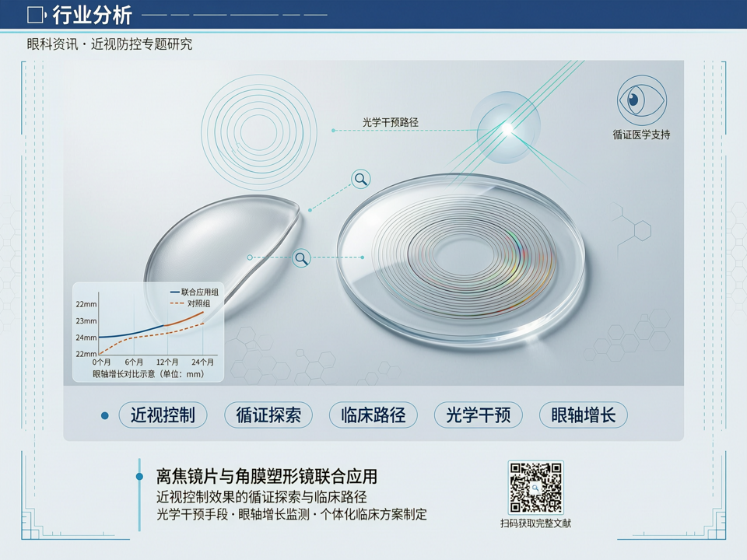Click the 行业分析 header title
This screenshot has height=560, width=747.
pos(92,16)
